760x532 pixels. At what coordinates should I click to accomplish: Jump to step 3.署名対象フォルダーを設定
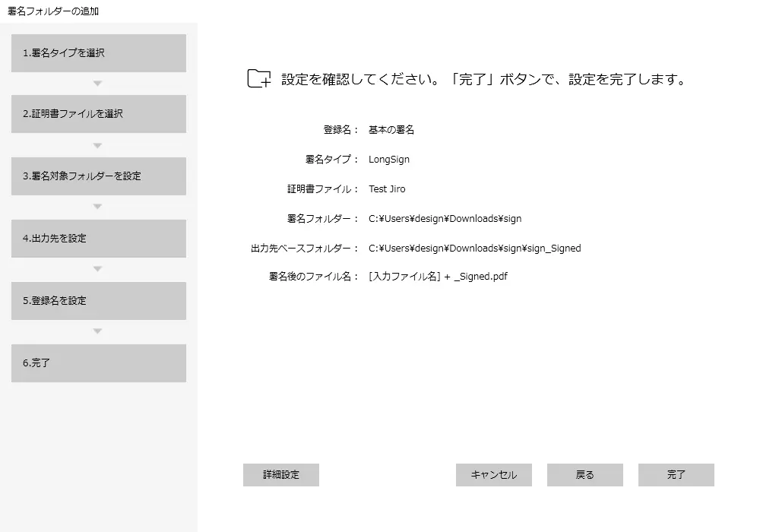[99, 176]
